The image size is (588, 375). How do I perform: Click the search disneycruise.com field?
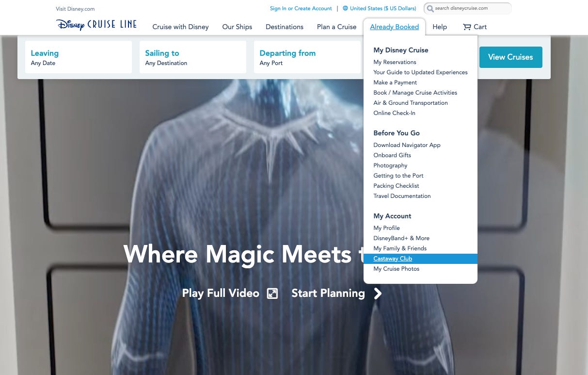click(467, 9)
